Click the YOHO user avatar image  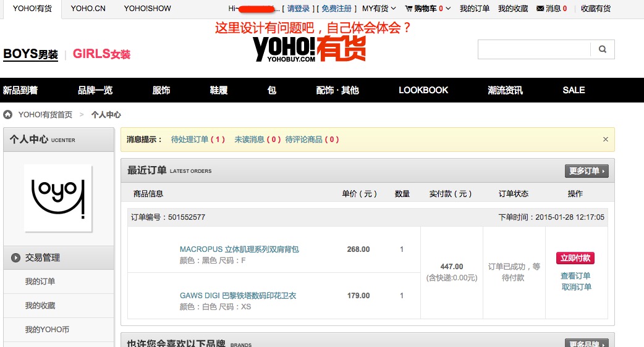pos(58,198)
